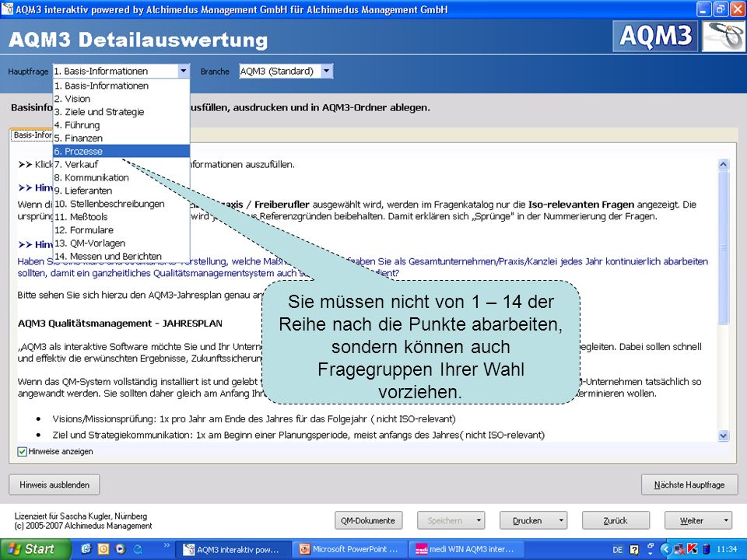
Task: Open the Windows Start menu
Action: (x=34, y=549)
